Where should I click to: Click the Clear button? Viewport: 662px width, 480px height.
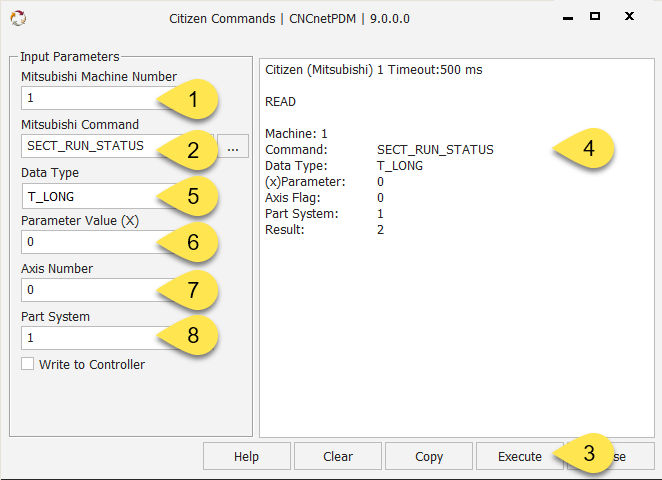tap(338, 456)
